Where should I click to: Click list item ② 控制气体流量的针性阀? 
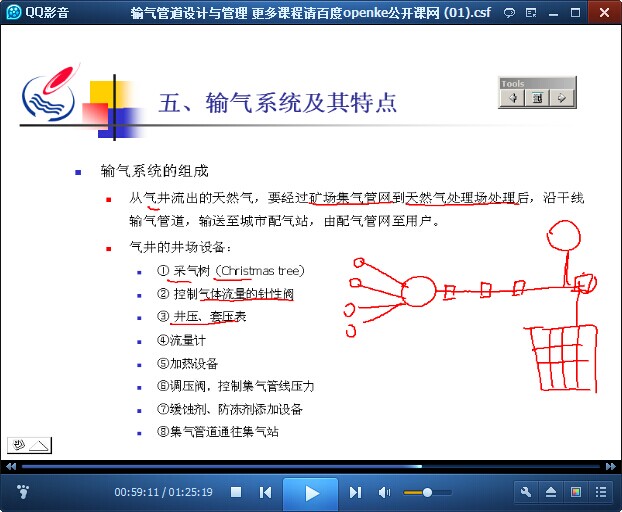tap(225, 294)
